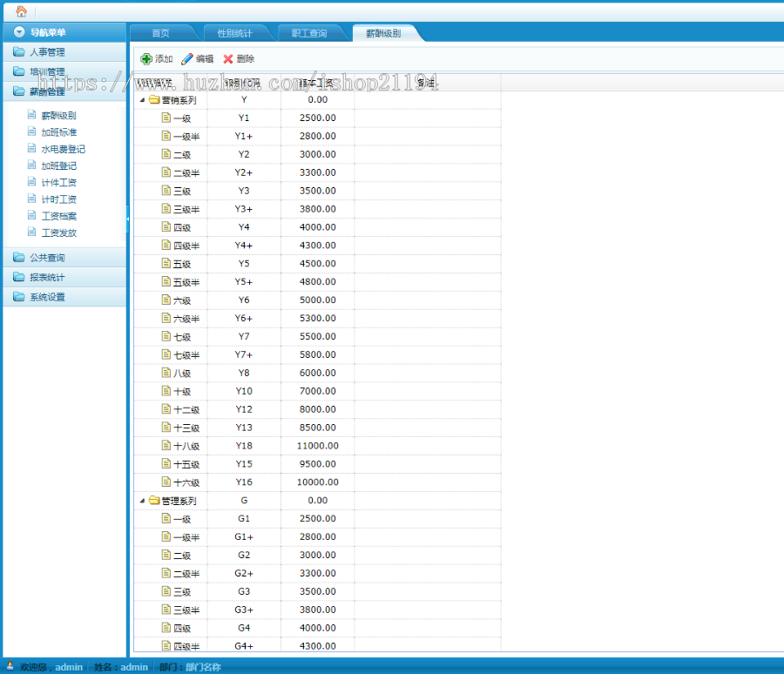Image resolution: width=784 pixels, height=674 pixels.
Task: Click the red 删除 X icon
Action: coord(228,59)
